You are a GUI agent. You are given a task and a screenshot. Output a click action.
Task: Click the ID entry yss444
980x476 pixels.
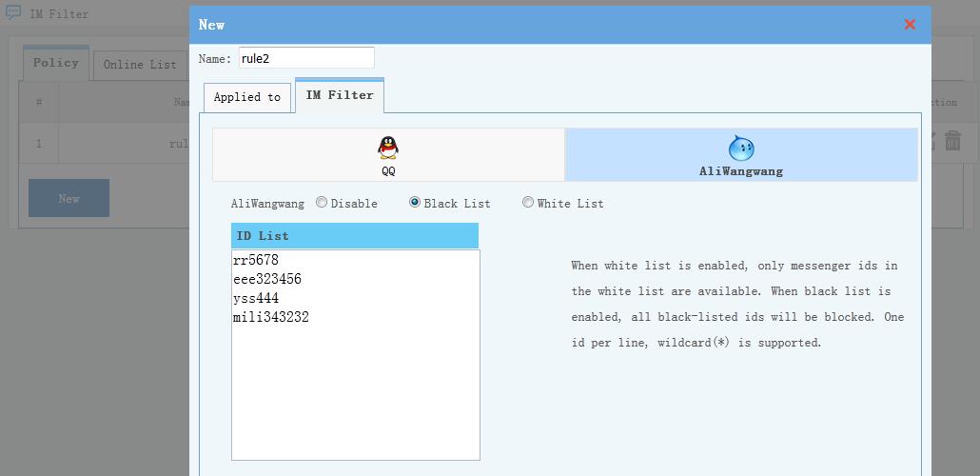click(256, 298)
